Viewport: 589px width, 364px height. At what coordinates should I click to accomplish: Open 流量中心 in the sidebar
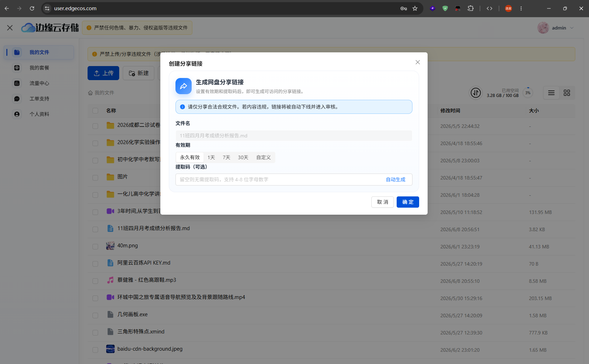pos(39,83)
